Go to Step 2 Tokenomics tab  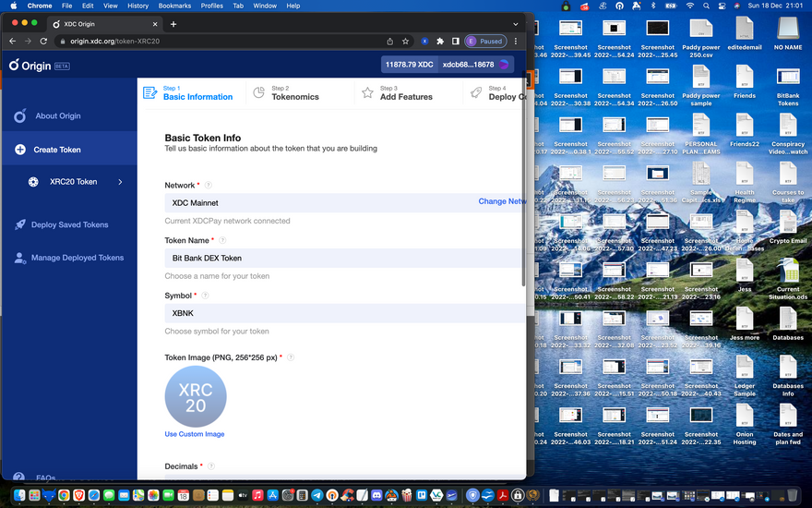tap(286, 92)
